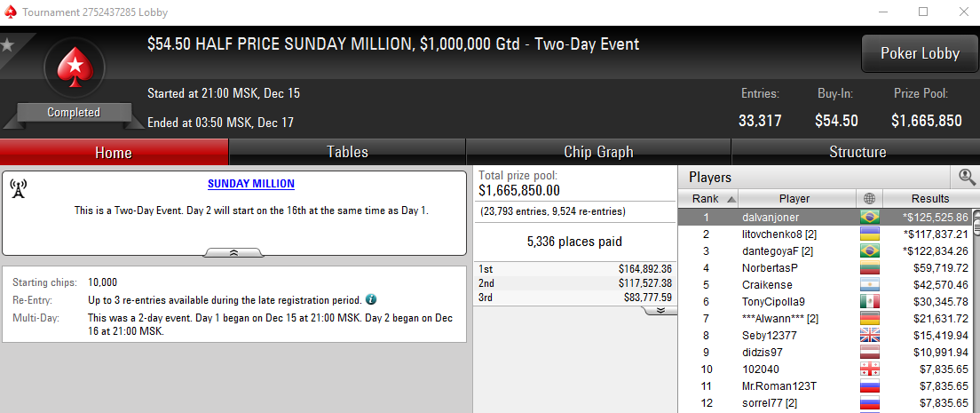This screenshot has width=980, height=413.
Task: Click the players list vertical scrollbar
Action: coord(976,311)
